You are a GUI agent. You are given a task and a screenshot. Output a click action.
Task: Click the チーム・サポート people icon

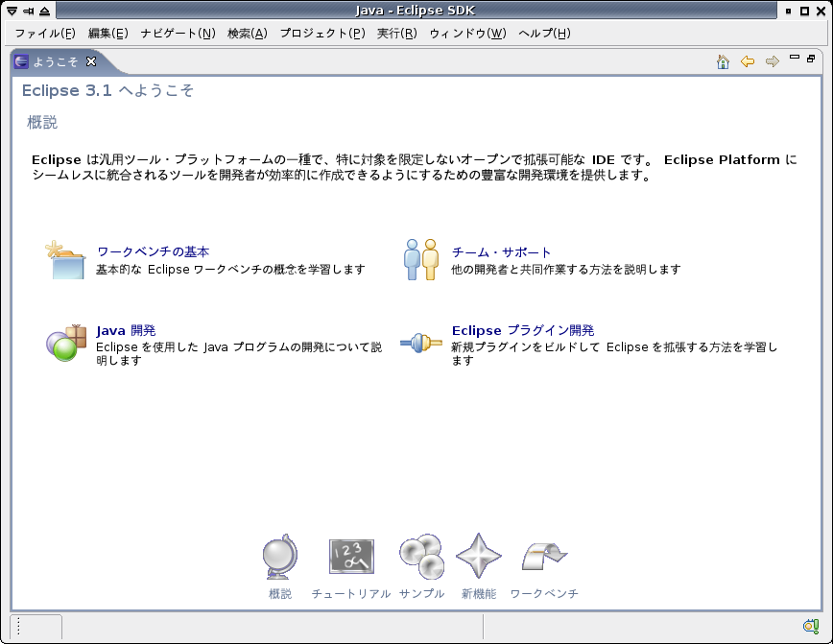click(420, 259)
